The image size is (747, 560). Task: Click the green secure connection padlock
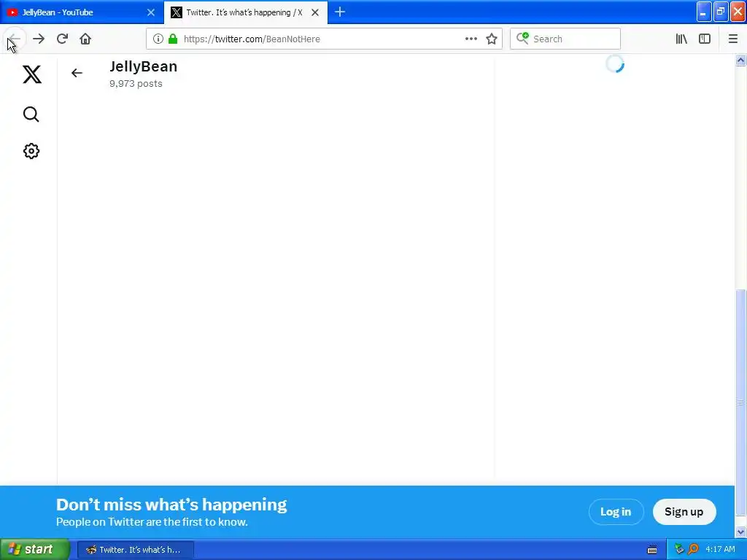(x=173, y=39)
